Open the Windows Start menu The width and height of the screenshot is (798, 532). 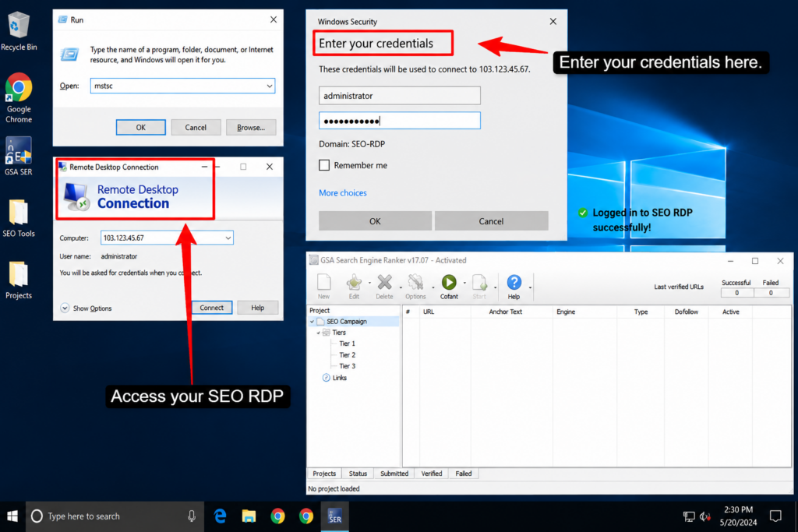(12, 516)
